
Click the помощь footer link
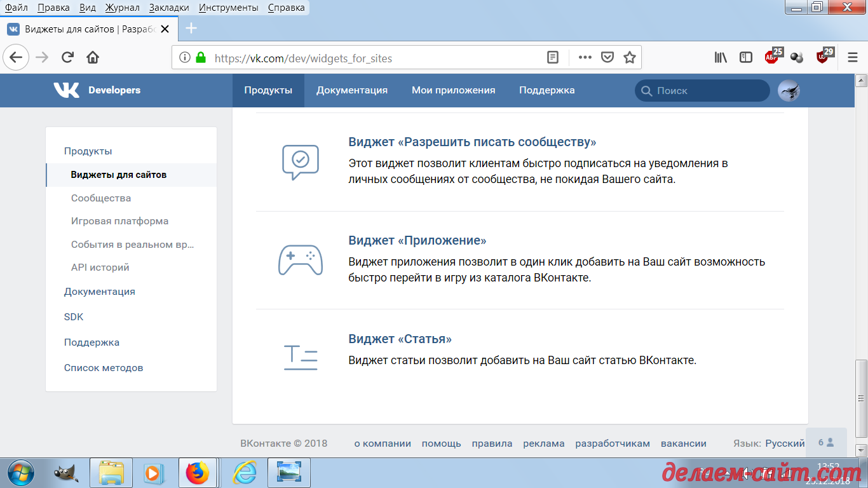click(442, 444)
